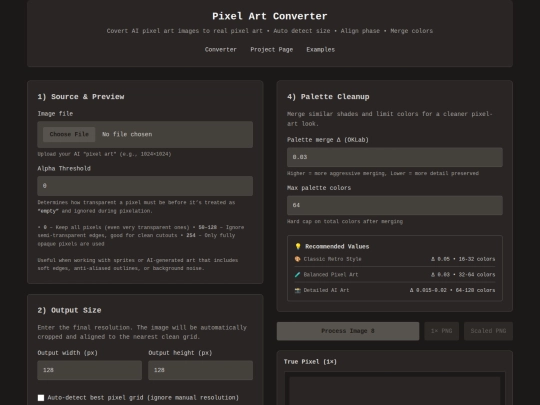Focus the Max palette colors field
Viewport: 540px width, 405px height.
coord(395,206)
